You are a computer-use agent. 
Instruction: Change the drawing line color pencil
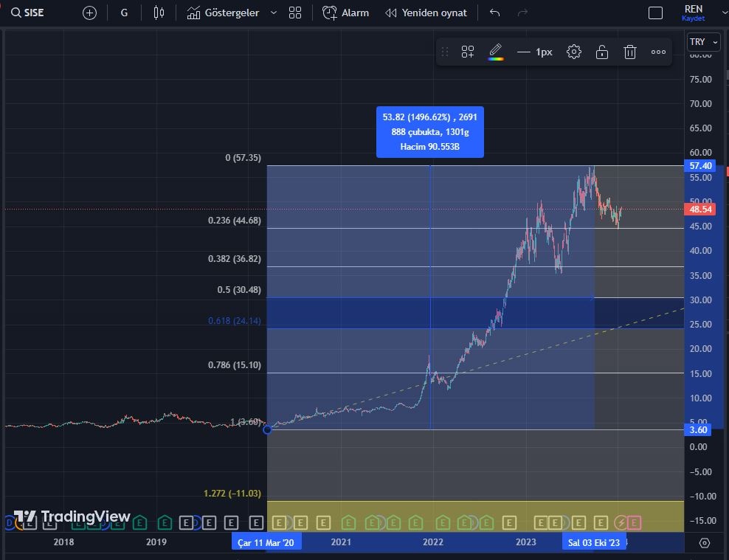tap(496, 52)
